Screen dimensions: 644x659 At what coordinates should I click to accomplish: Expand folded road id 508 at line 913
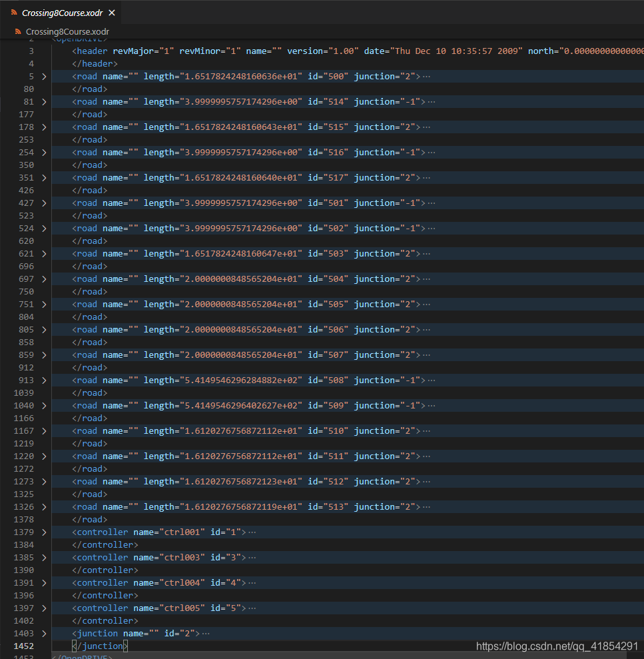[x=44, y=380]
